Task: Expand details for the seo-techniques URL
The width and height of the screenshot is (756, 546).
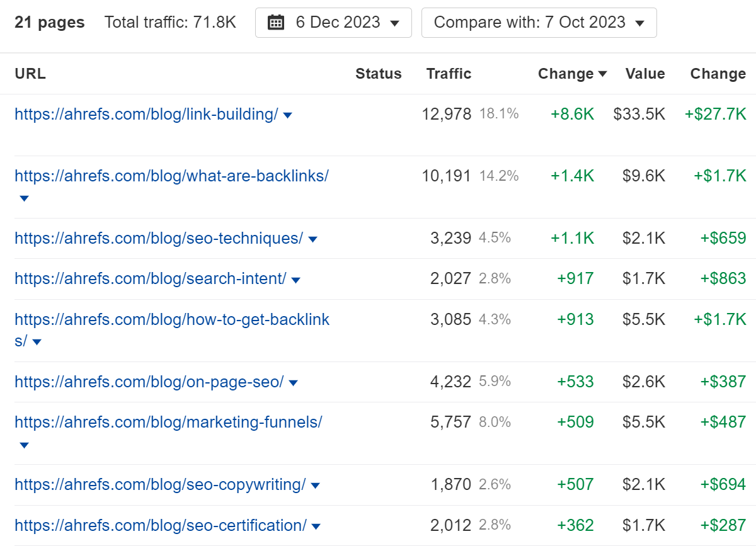Action: (x=313, y=239)
